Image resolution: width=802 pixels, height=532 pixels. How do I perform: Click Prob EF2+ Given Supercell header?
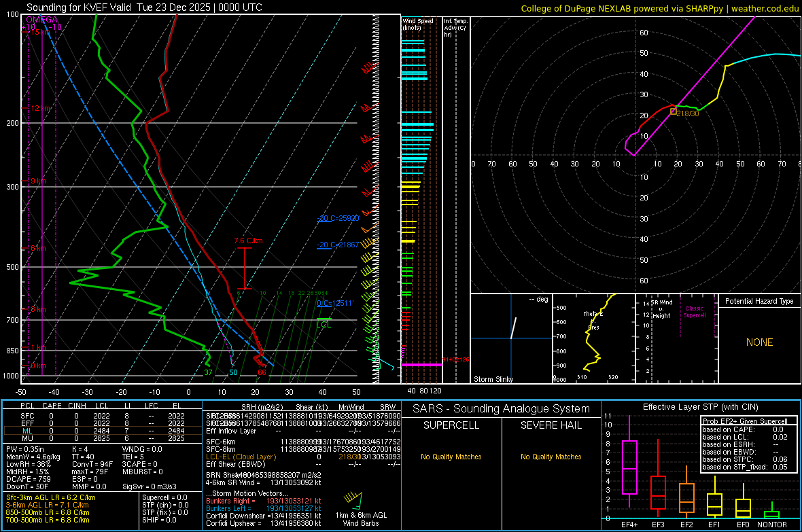coord(745,421)
